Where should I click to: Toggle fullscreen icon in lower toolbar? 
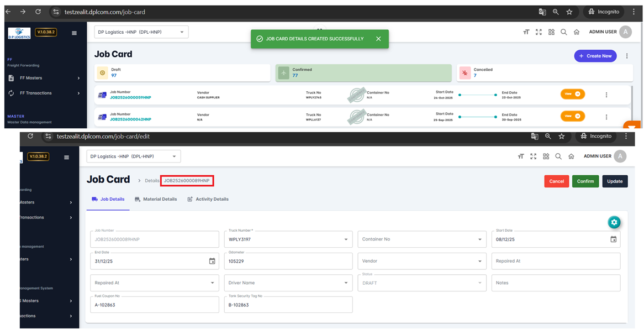point(533,156)
